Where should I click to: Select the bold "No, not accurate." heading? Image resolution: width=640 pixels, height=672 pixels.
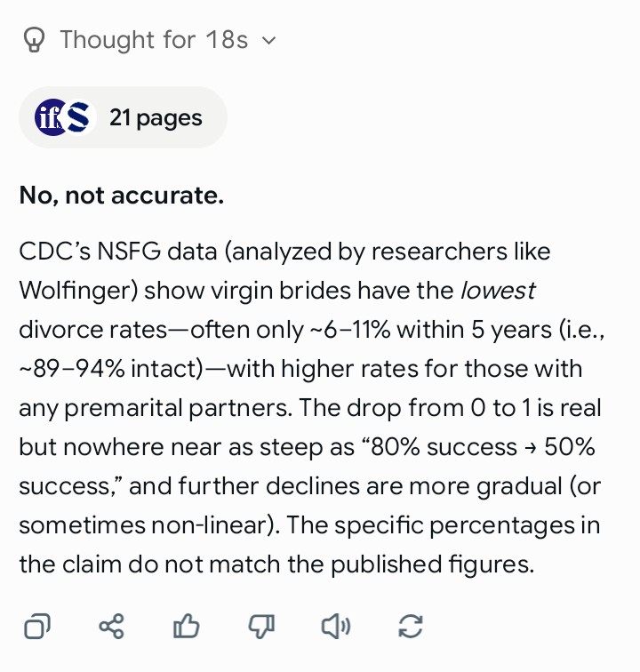coord(122,196)
